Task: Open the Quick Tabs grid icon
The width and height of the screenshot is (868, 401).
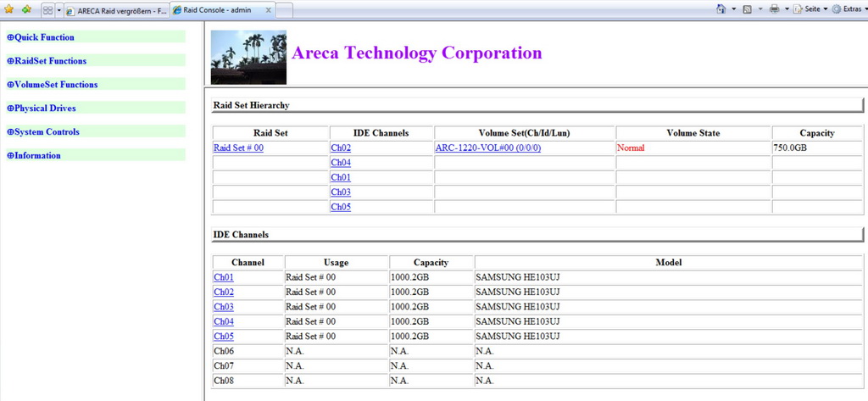Action: pos(47,10)
